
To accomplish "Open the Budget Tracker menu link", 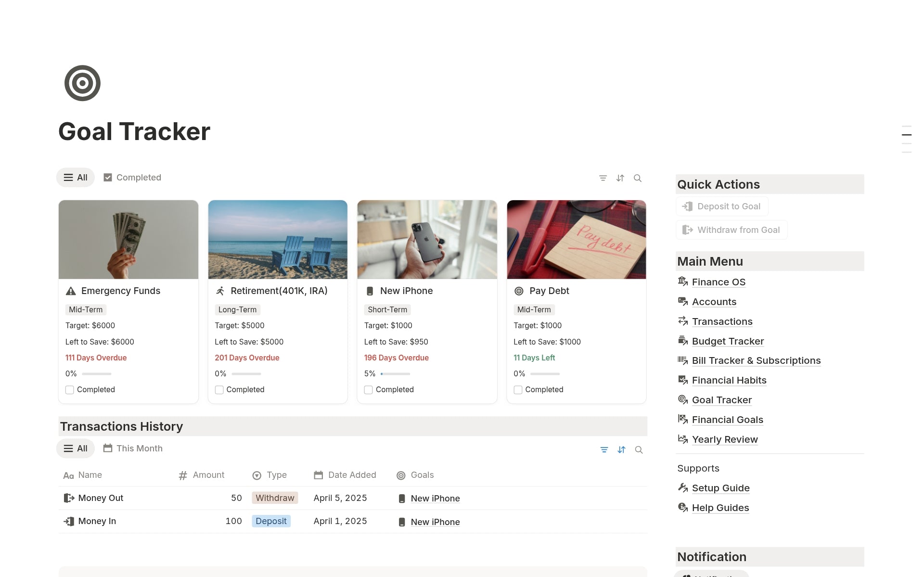I will (728, 341).
